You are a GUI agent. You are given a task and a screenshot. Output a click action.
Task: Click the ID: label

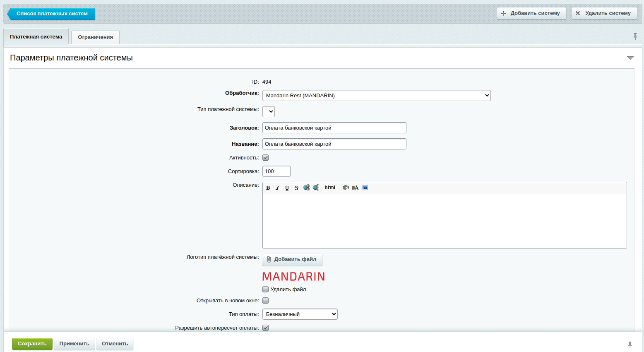(256, 82)
